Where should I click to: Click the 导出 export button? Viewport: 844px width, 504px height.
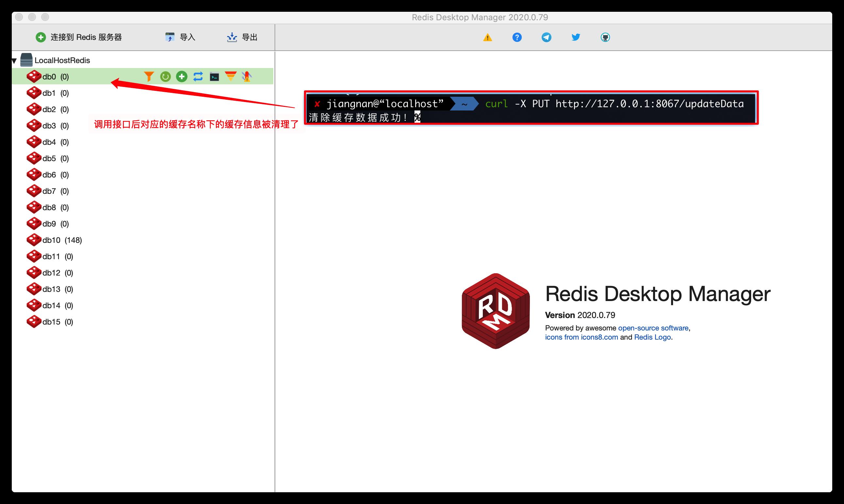point(242,37)
